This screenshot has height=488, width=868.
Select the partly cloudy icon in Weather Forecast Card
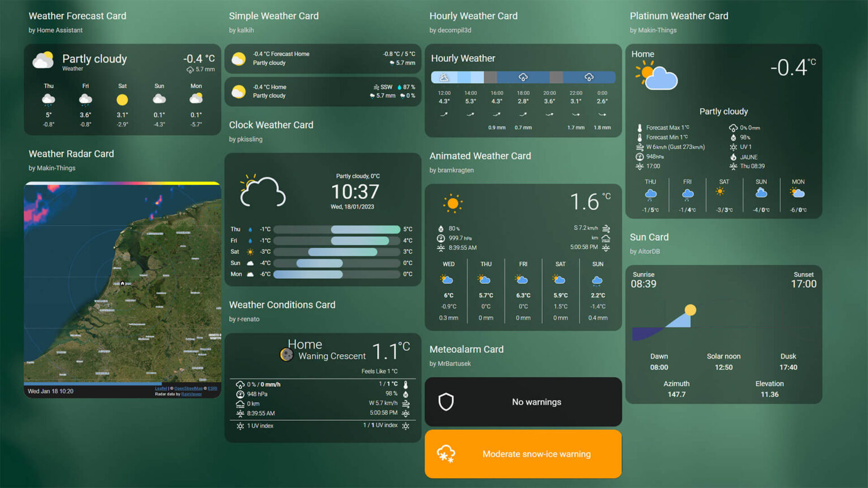[x=43, y=60]
